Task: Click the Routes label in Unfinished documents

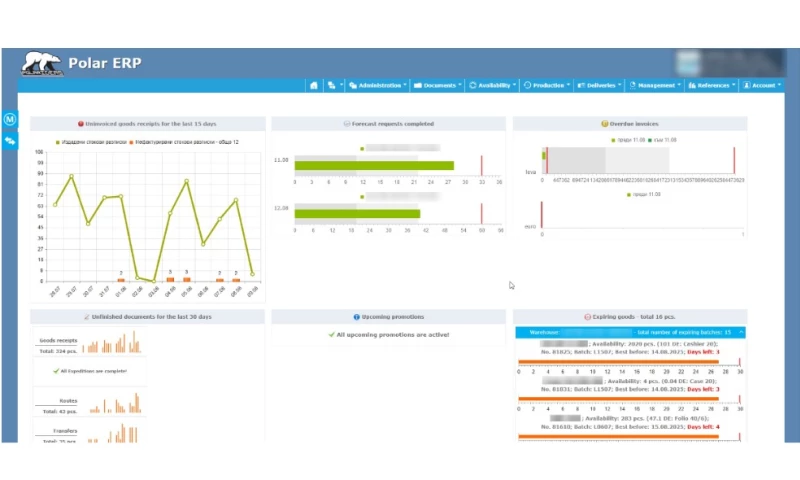Action: pos(66,400)
